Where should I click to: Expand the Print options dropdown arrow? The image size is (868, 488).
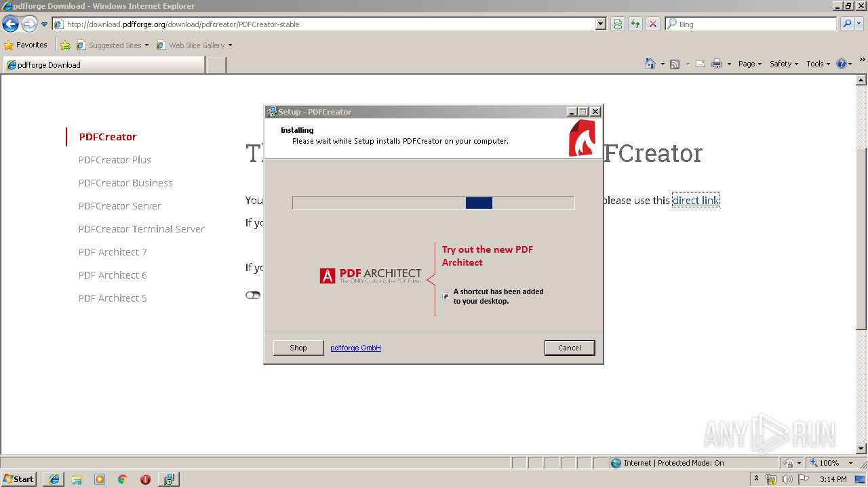point(729,64)
